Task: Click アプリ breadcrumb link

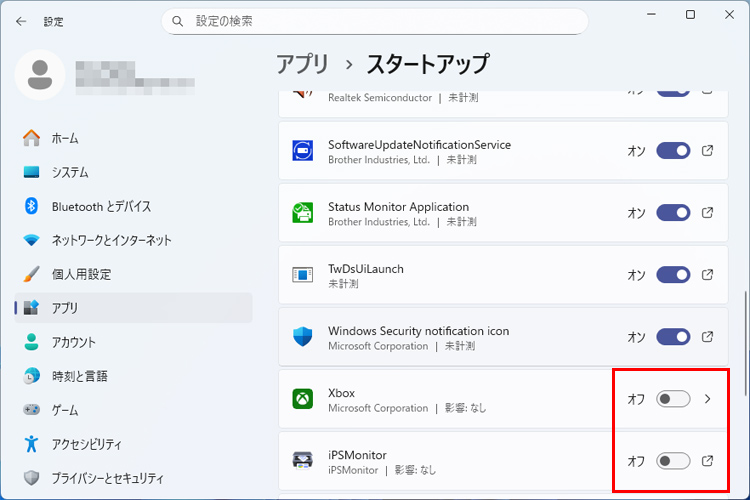Action: coord(302,64)
